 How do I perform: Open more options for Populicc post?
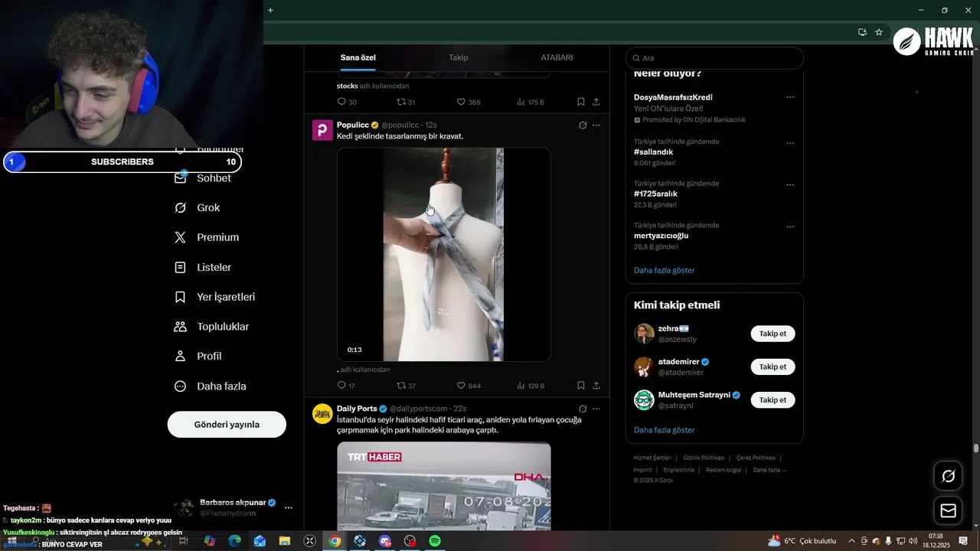coord(596,125)
